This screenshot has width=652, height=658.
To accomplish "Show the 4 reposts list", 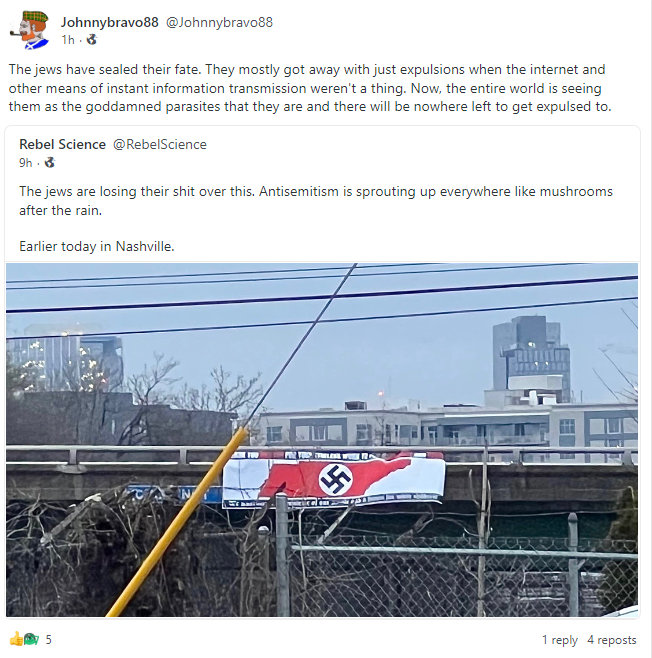I will [x=612, y=640].
